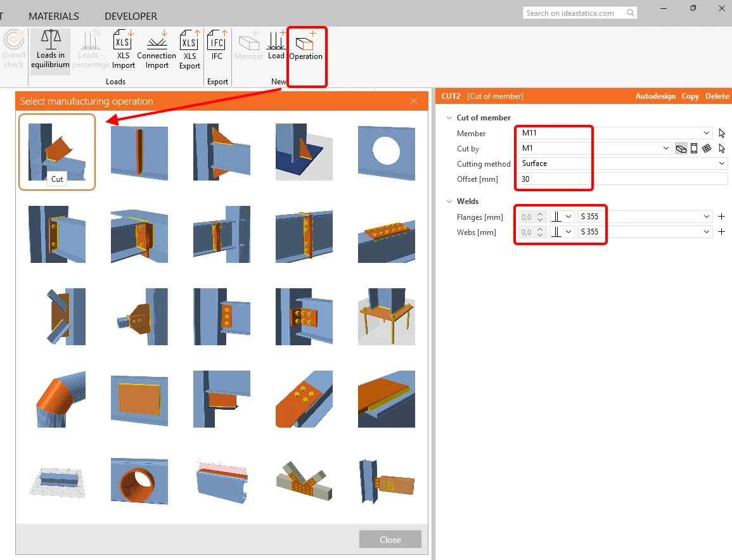Switch to the MATERIALS tab
732x560 pixels.
click(54, 16)
